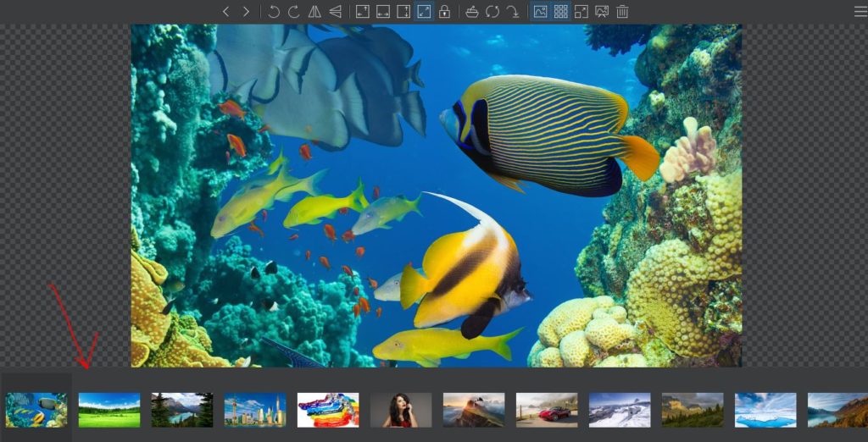Rotate image counterclockwise

274,12
